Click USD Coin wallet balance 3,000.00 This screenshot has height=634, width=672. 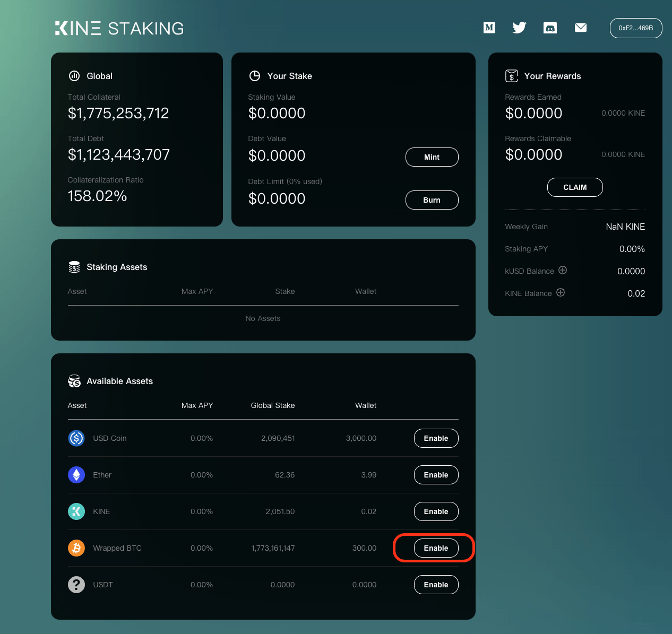point(361,438)
